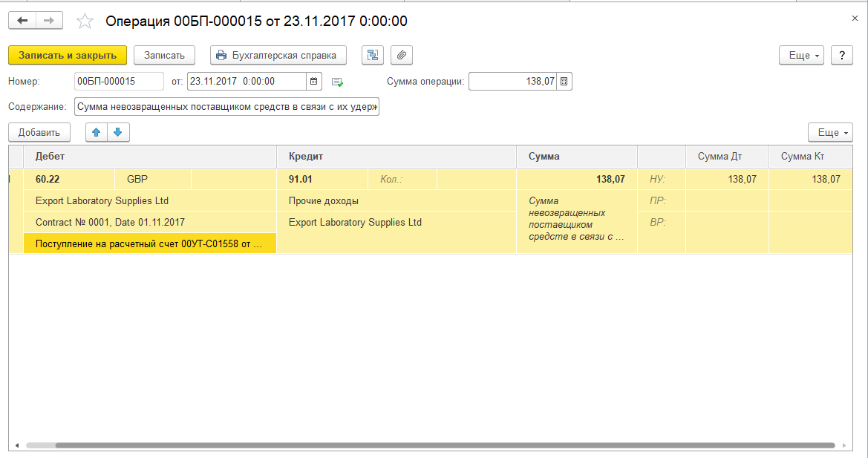Open the top Еще dropdown menu
This screenshot has width=868, height=458.
(x=800, y=55)
